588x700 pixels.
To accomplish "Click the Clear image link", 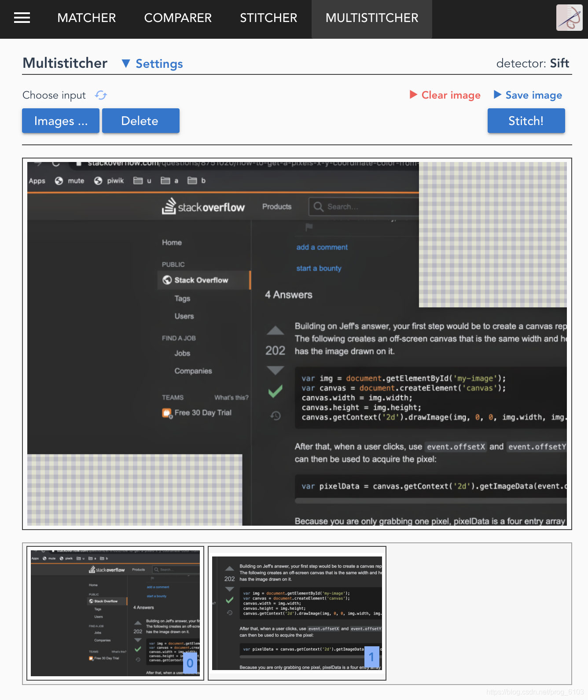I will pos(451,95).
